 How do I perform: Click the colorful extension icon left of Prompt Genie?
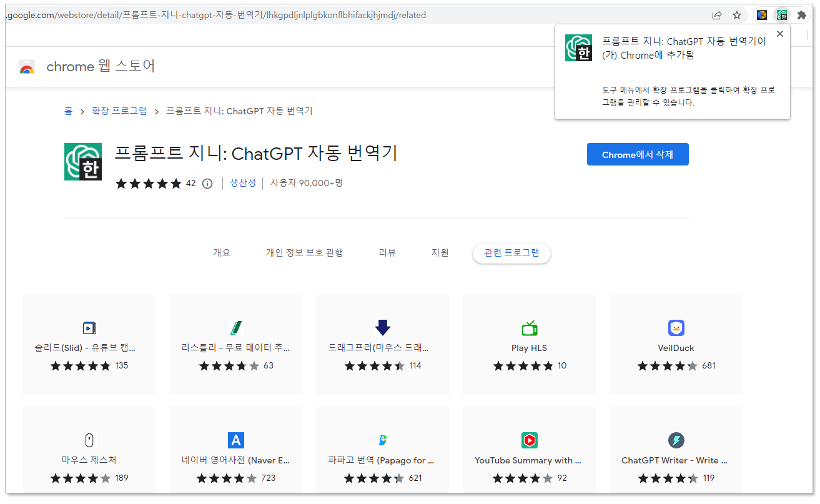762,15
